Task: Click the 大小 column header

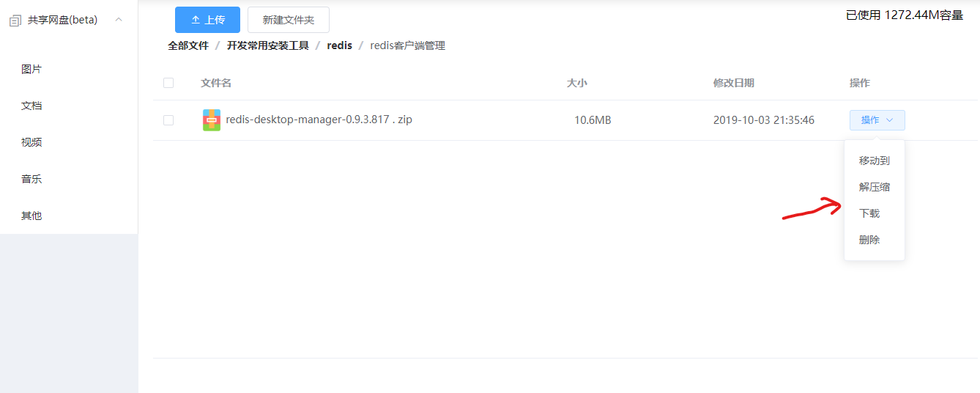Action: click(577, 83)
